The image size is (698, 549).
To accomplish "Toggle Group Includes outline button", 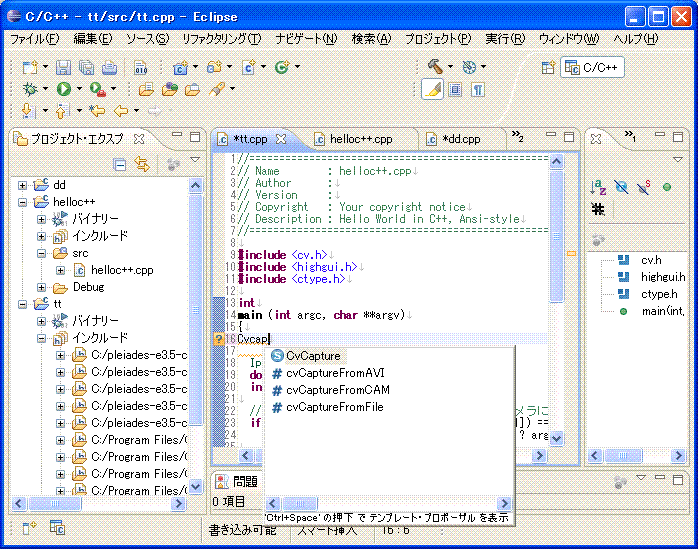I will click(x=598, y=208).
